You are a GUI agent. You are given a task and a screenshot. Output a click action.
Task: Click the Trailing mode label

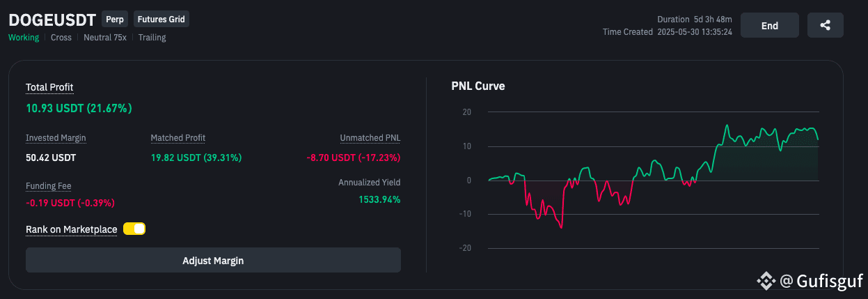152,38
